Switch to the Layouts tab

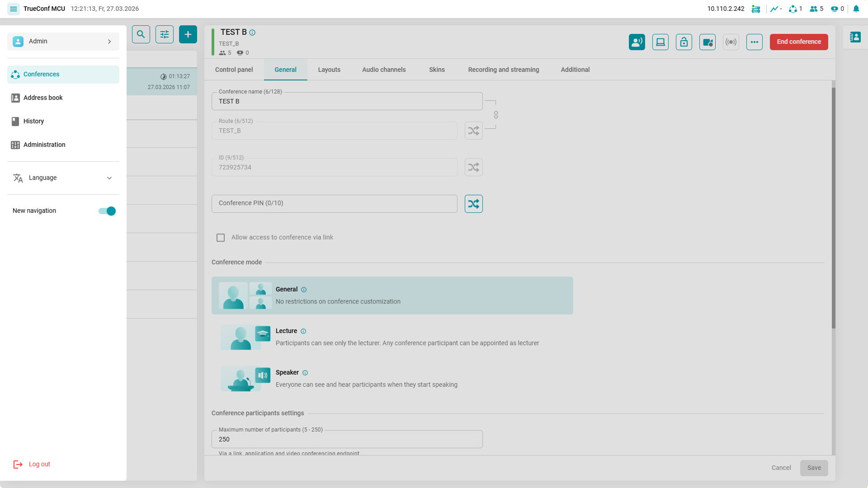coord(329,70)
